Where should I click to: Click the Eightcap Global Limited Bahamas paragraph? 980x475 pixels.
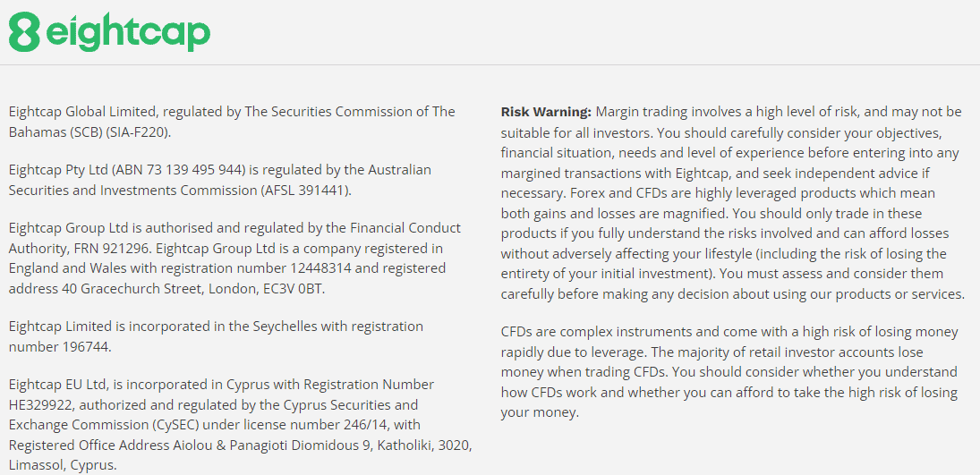pos(231,122)
